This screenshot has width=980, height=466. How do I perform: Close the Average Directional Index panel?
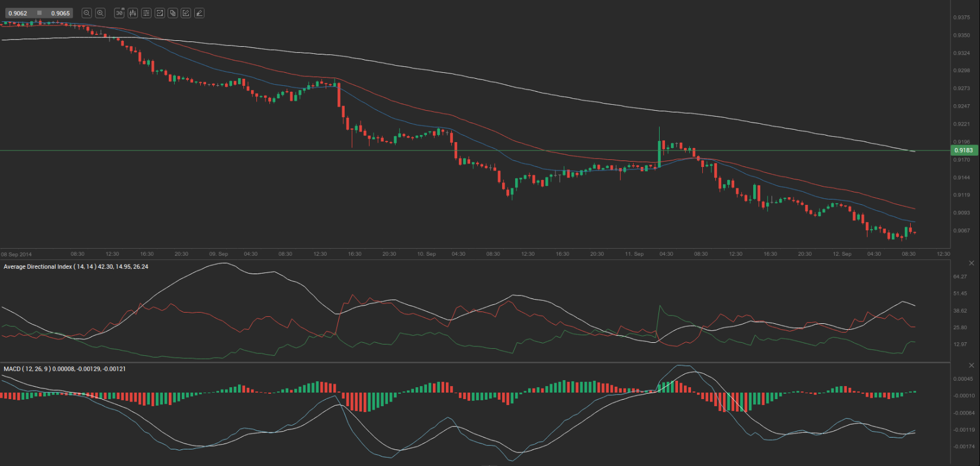(x=971, y=263)
